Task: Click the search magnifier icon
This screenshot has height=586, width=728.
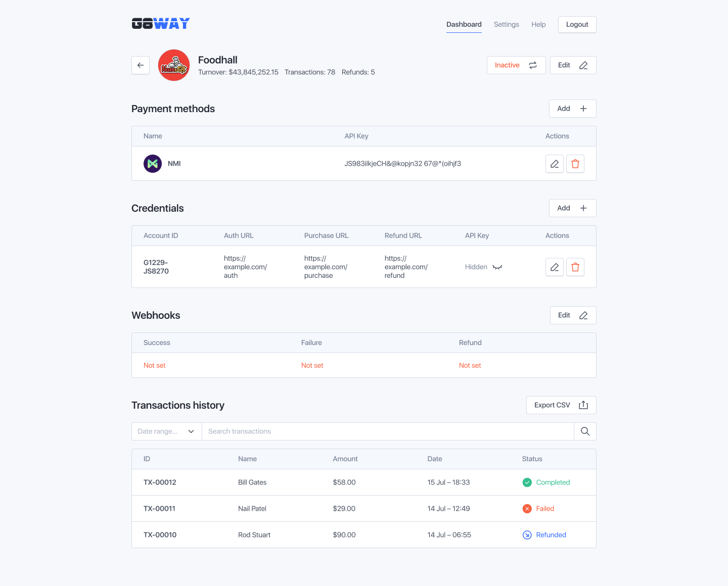Action: (585, 431)
